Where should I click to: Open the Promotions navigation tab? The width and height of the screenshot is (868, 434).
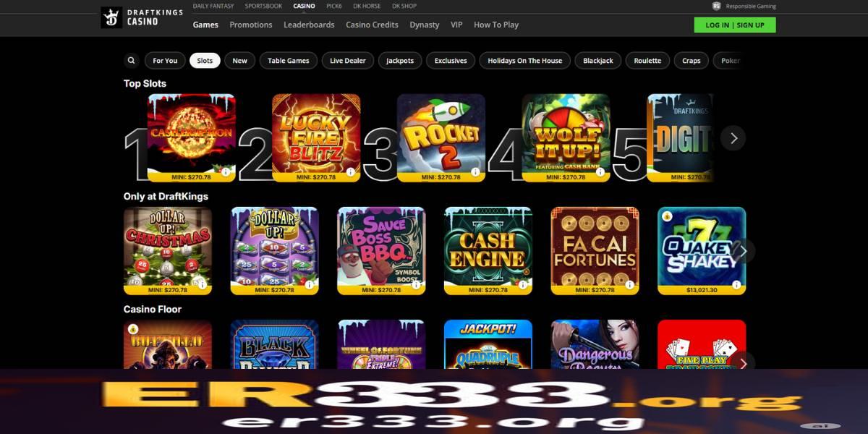(251, 25)
